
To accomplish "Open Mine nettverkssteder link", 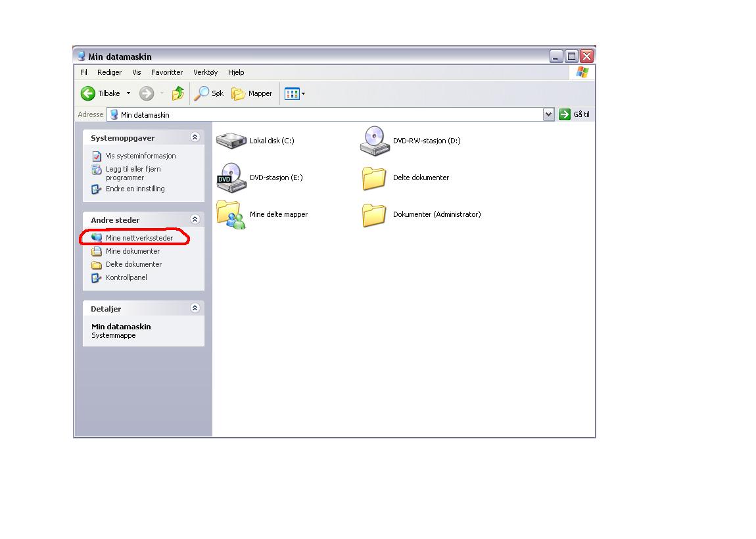I will tap(139, 238).
